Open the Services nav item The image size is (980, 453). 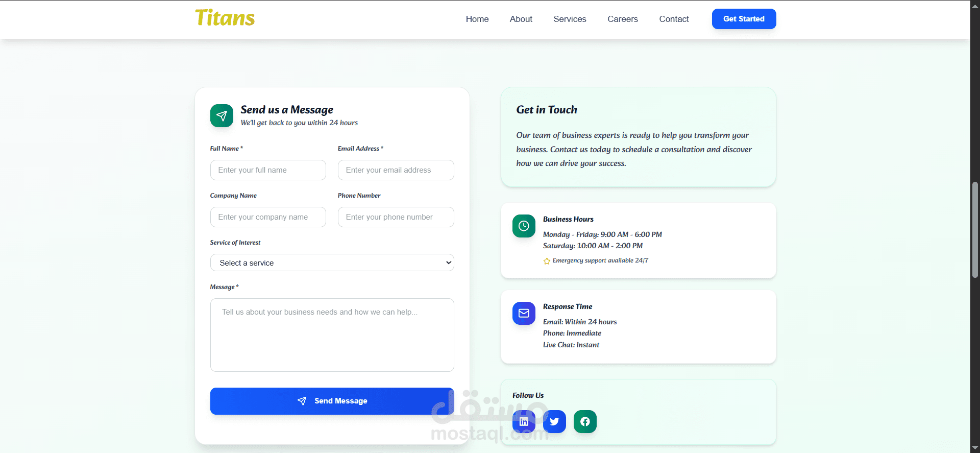pos(570,19)
